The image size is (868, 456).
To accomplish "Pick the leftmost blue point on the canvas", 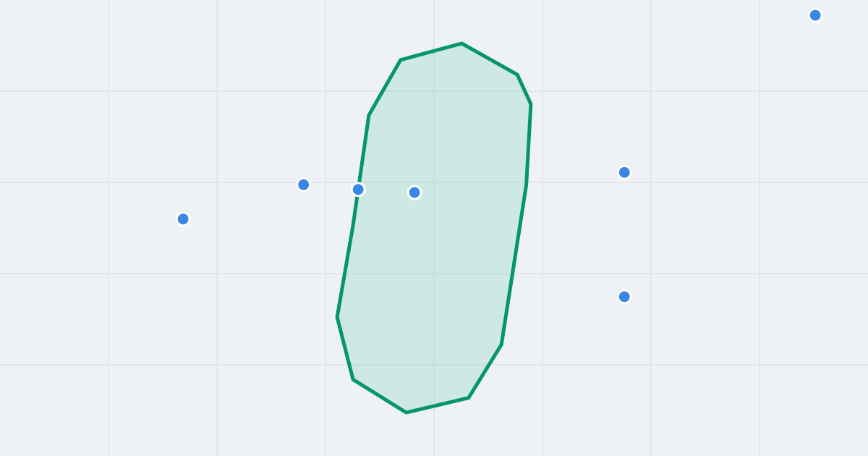I will tap(183, 219).
